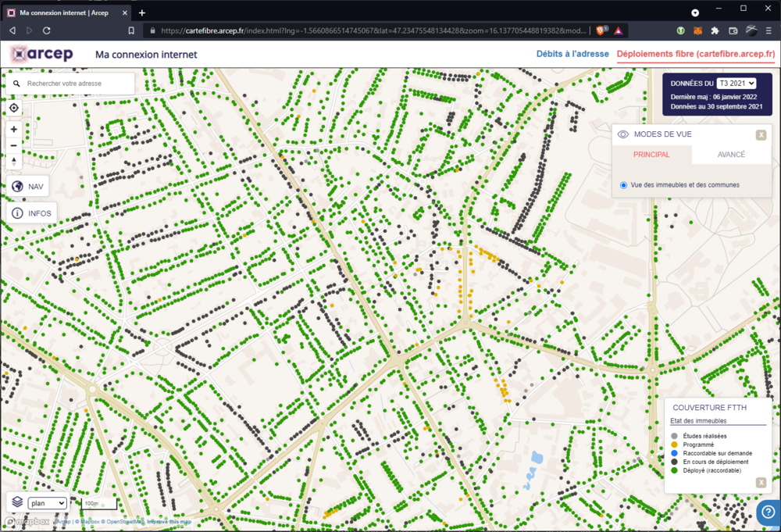Go forward in browser history

(x=30, y=30)
